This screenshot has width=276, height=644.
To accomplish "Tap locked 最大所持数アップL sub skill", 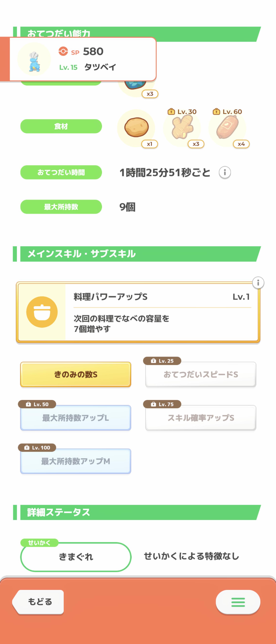I will tap(76, 418).
